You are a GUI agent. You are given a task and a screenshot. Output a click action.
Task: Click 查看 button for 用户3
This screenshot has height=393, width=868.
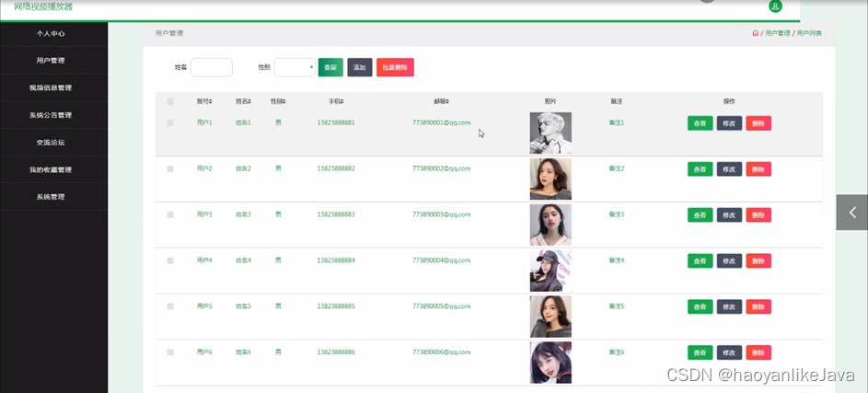point(700,215)
